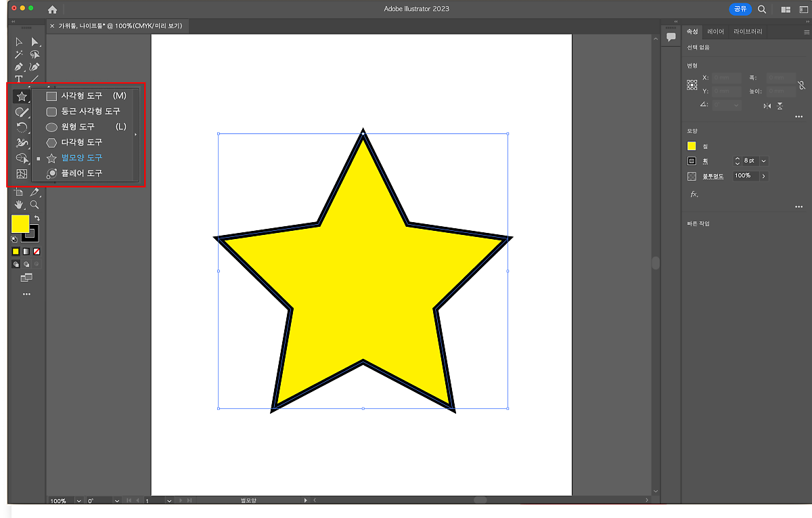Pick the Hand tool in toolbar
This screenshot has width=812, height=518.
tap(19, 204)
